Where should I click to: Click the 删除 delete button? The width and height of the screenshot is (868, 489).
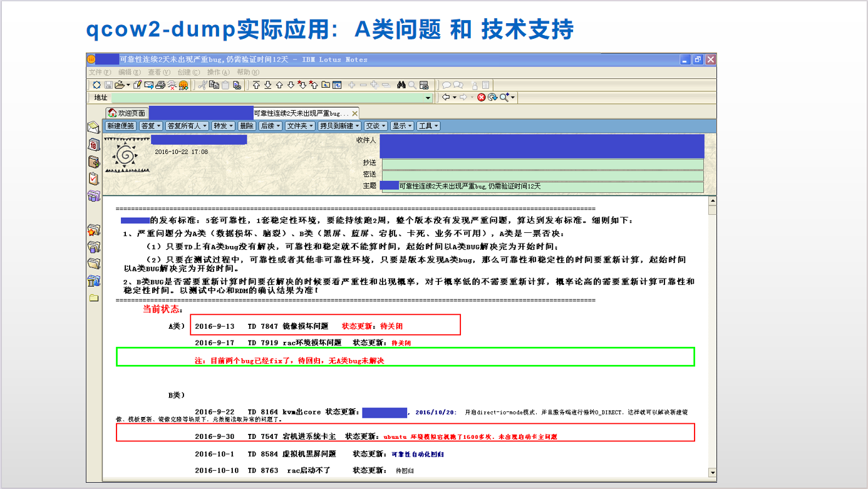coord(245,126)
